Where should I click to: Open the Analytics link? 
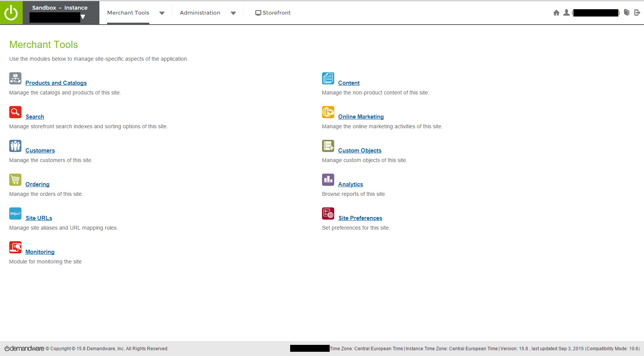click(350, 184)
